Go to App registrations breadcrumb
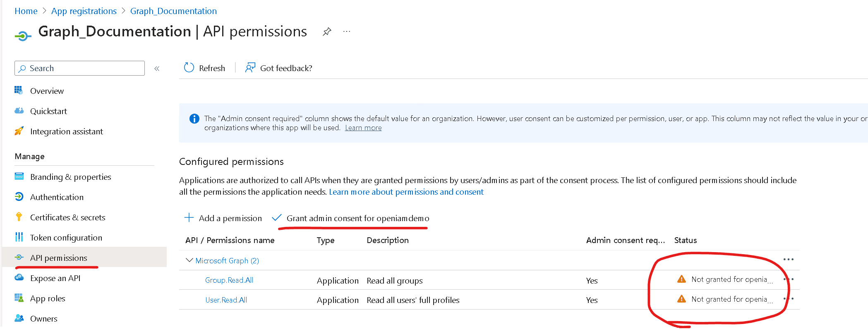 84,11
